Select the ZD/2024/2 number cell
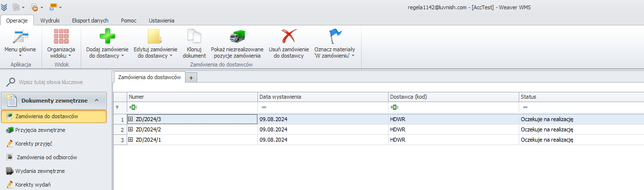644x190 pixels. click(x=192, y=129)
